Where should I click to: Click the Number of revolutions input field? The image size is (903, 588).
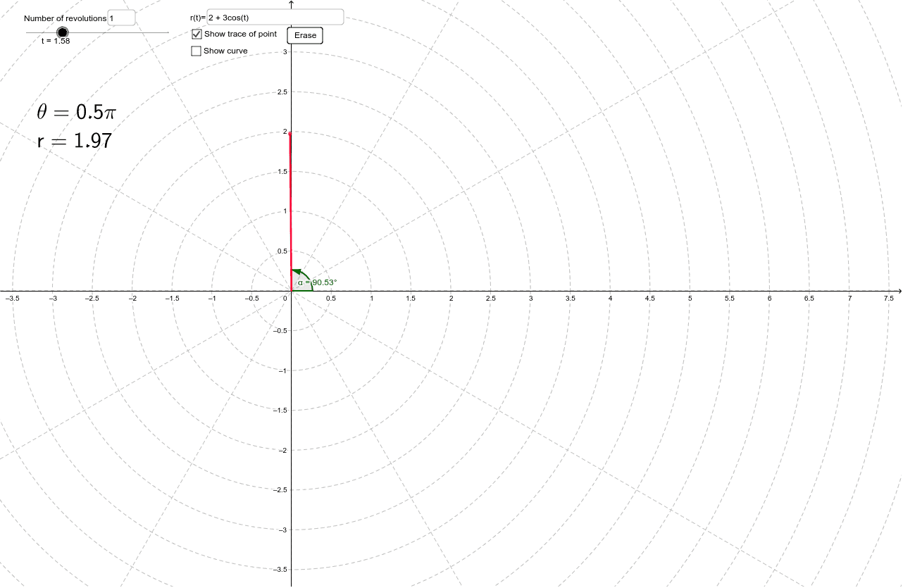[121, 18]
